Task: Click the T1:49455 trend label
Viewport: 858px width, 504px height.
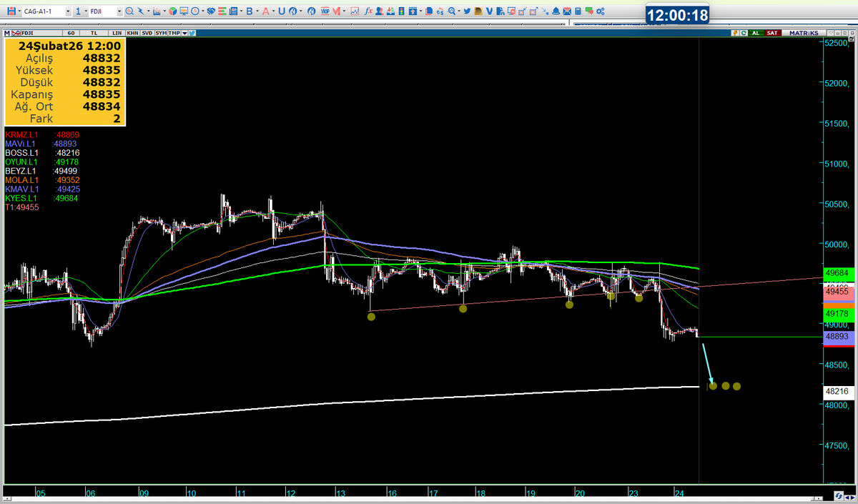Action: [22, 207]
